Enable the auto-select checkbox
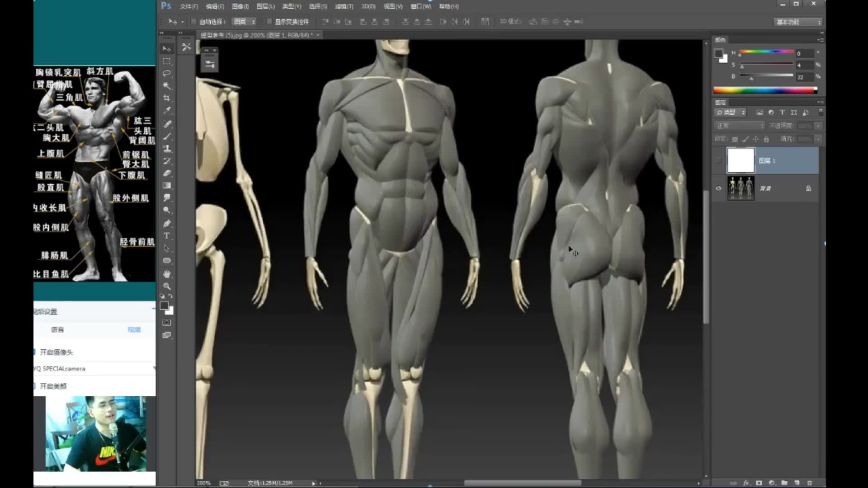The image size is (868, 488). click(x=194, y=21)
